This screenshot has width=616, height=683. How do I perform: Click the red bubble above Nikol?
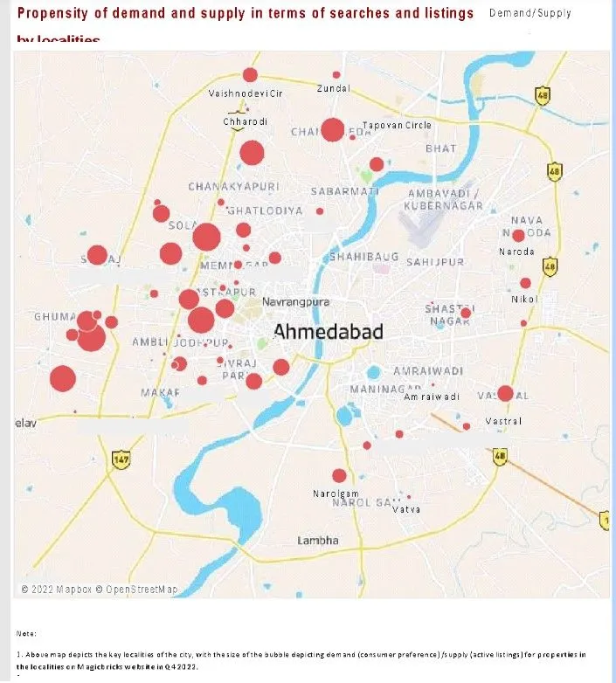(x=525, y=283)
